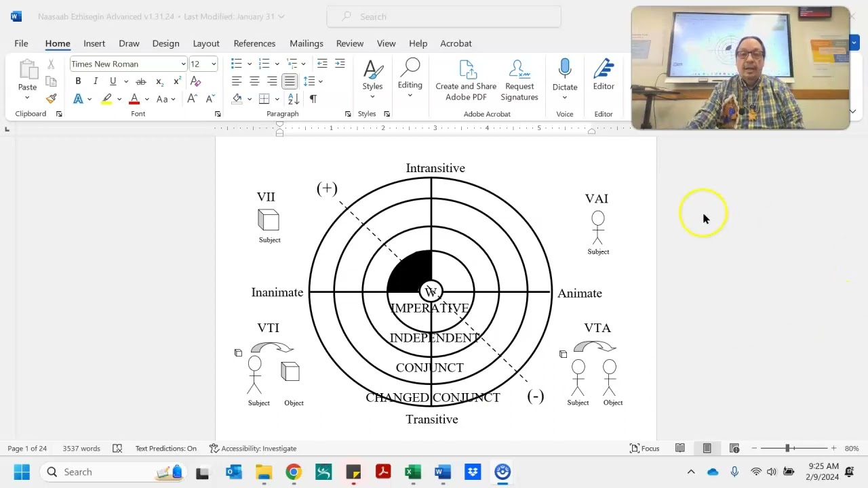Center align the paragraph
This screenshot has height=488, width=868.
pos(254,81)
